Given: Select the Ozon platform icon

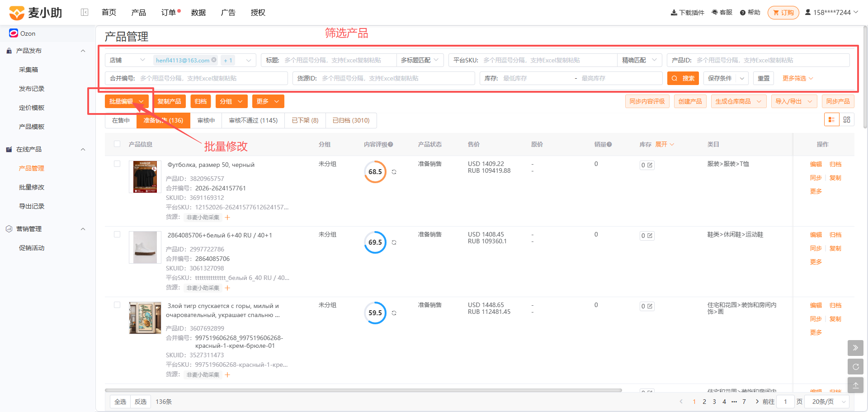Looking at the screenshot, I should (x=14, y=33).
